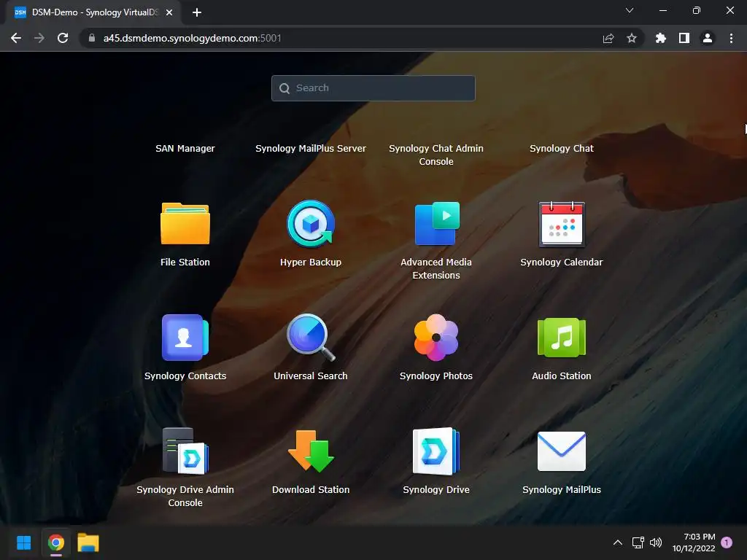747x560 pixels.
Task: Open Chrome tab search dropdown
Action: coord(630,10)
